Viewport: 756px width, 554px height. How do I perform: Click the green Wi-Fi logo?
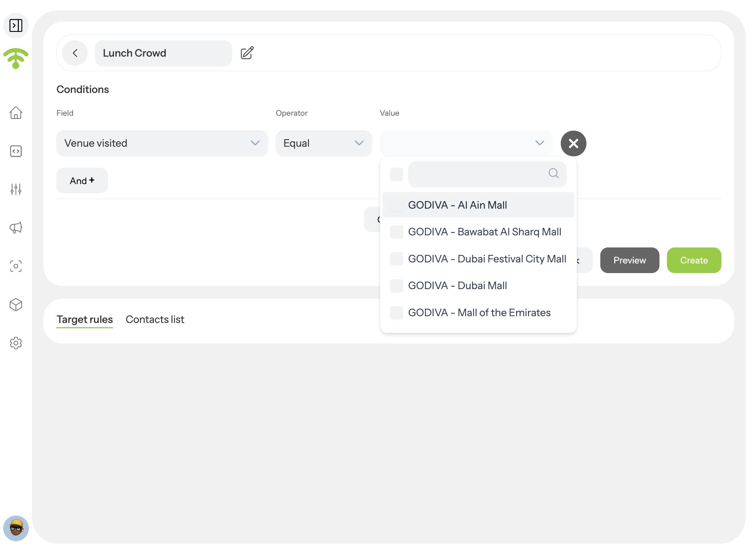(x=16, y=58)
